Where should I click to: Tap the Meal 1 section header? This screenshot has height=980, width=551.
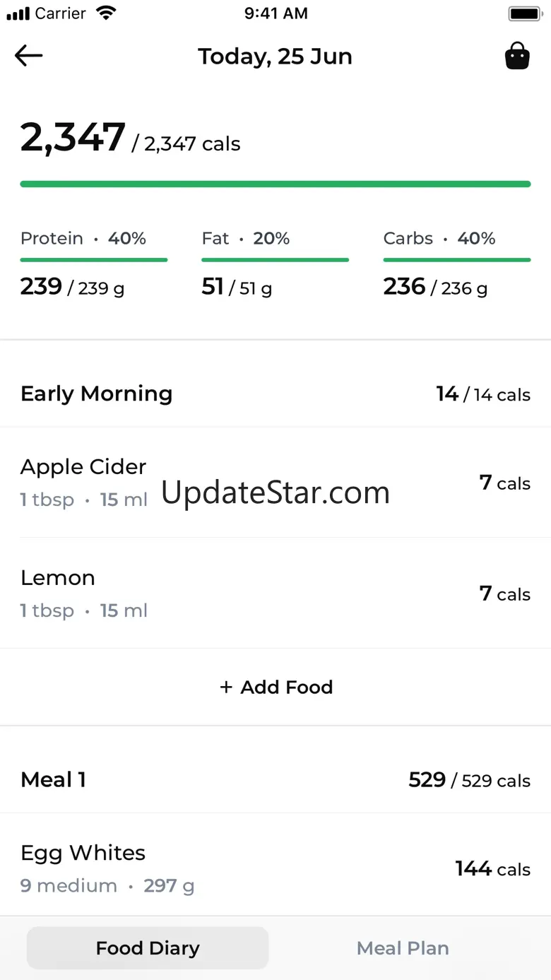click(54, 779)
